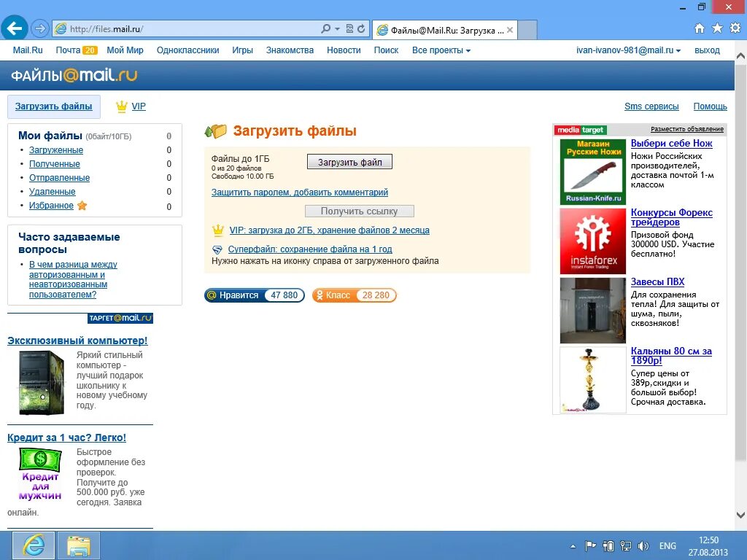This screenshot has height=560, width=747.
Task: Click the instaforex ad thumbnail
Action: (x=592, y=241)
